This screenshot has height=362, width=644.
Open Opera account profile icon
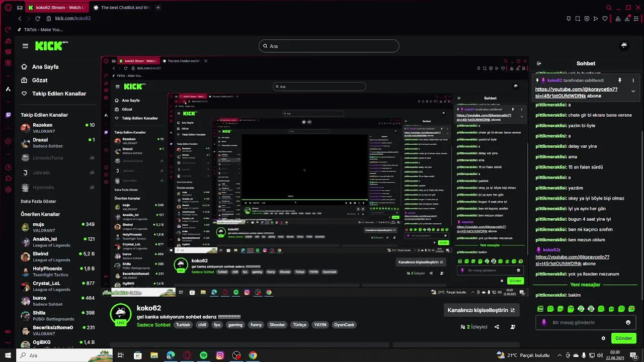point(618,19)
